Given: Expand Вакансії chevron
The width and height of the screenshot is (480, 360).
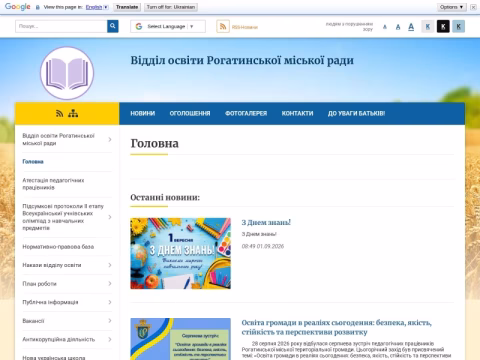Looking at the screenshot, I should tap(110, 321).
